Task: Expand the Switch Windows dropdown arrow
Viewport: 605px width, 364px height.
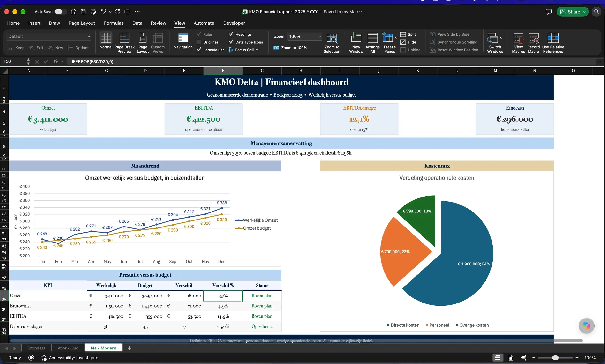Action: pyautogui.click(x=501, y=38)
